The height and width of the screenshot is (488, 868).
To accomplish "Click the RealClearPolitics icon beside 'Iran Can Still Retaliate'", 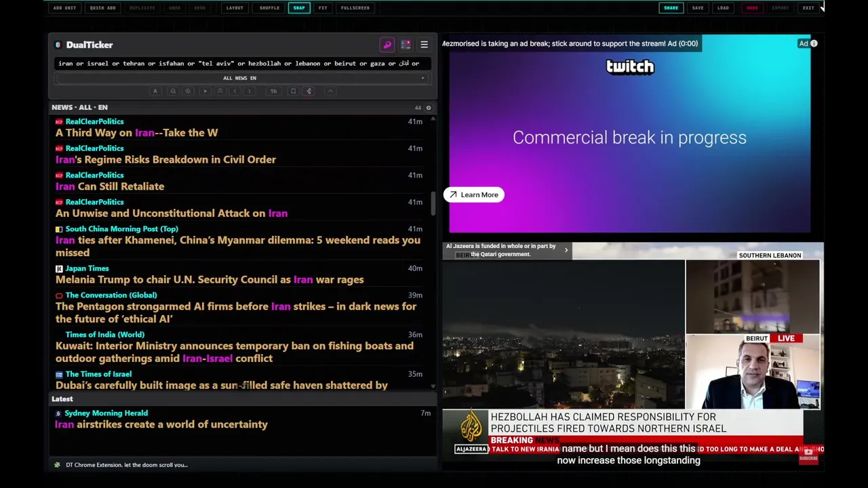I will (59, 176).
